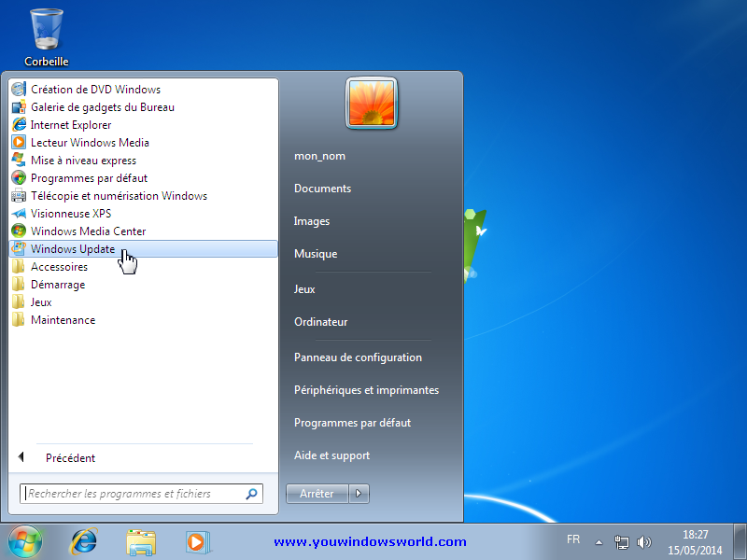Open the Corbeille recycle bin icon
The width and height of the screenshot is (747, 560).
tap(46, 37)
